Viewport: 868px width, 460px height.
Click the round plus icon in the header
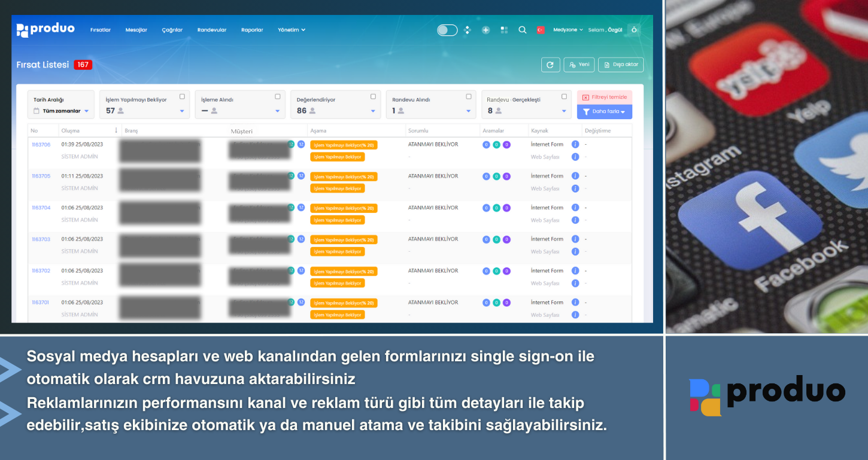coord(485,30)
